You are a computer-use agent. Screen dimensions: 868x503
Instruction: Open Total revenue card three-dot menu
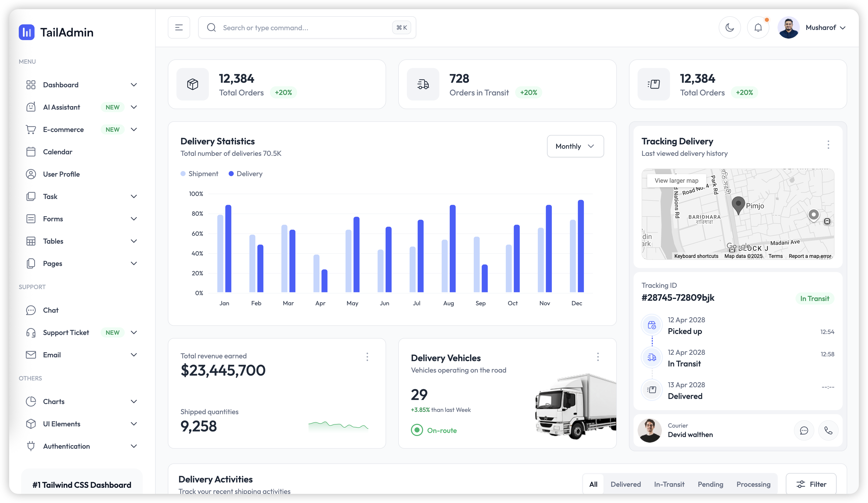click(x=367, y=357)
